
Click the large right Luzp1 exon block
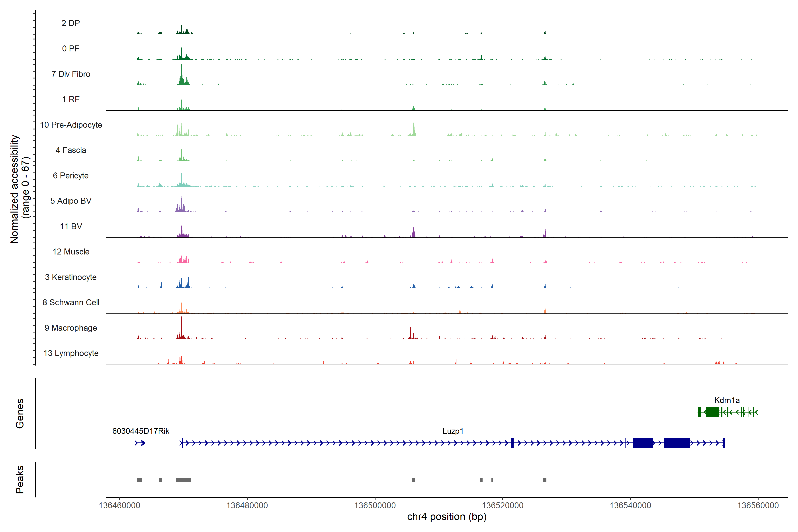[x=677, y=443]
